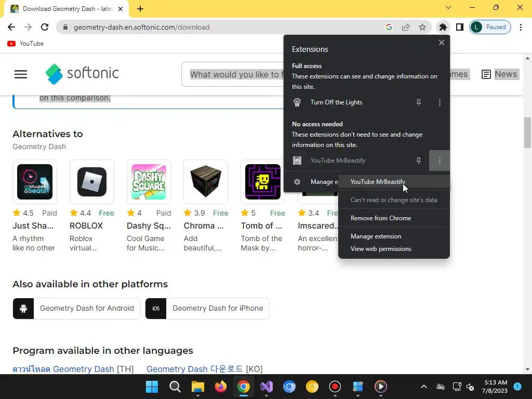
Task: Open Visual Studio from the taskbar
Action: pyautogui.click(x=267, y=387)
